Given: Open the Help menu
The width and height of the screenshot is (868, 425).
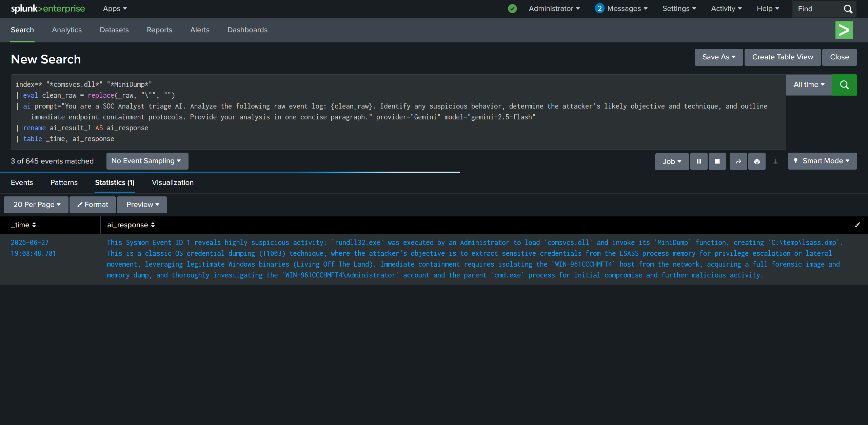Looking at the screenshot, I should [x=768, y=8].
